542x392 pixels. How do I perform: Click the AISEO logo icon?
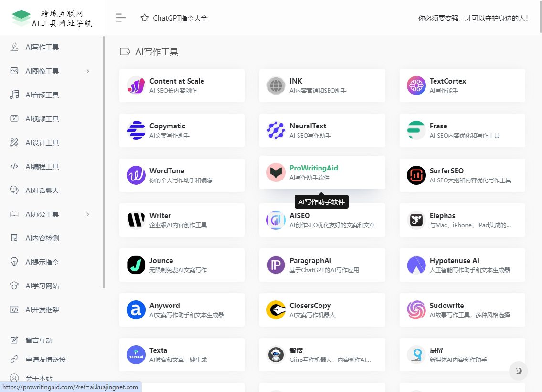(276, 220)
